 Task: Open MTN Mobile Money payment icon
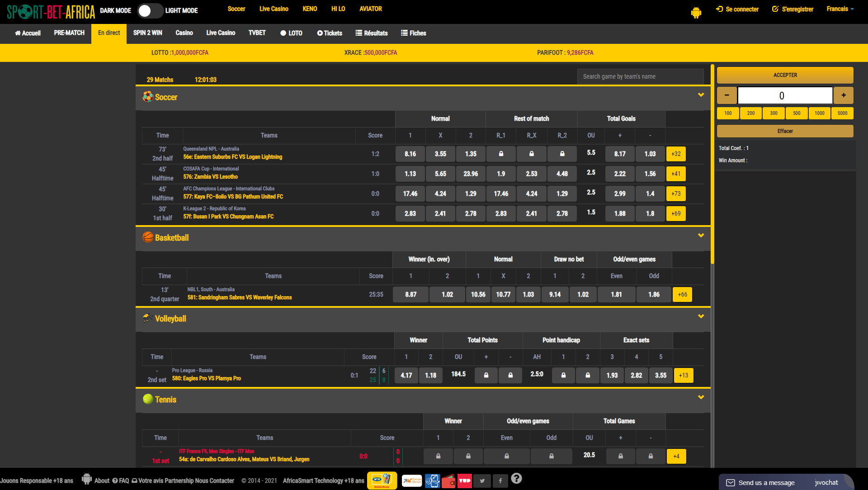(x=382, y=481)
